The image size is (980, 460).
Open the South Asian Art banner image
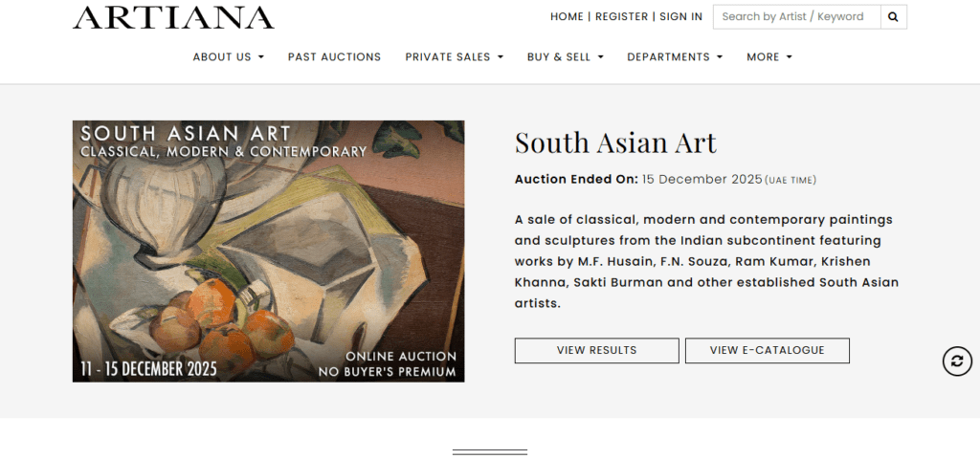(268, 252)
